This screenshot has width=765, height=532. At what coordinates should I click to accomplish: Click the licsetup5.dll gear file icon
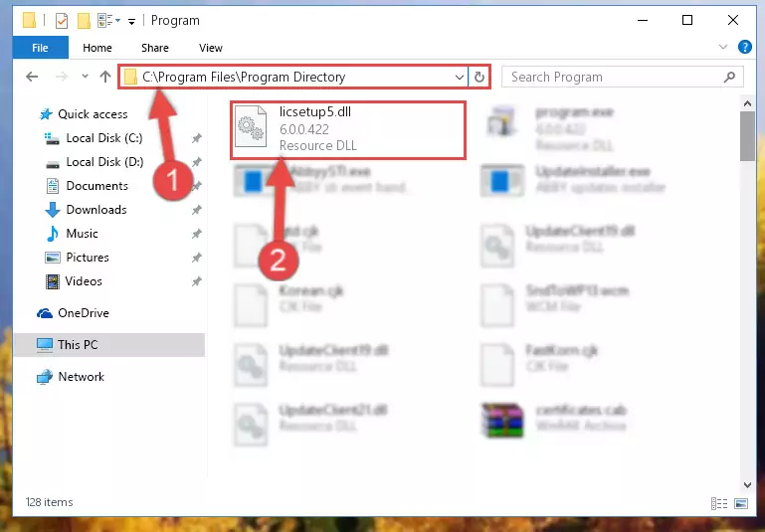[x=251, y=127]
